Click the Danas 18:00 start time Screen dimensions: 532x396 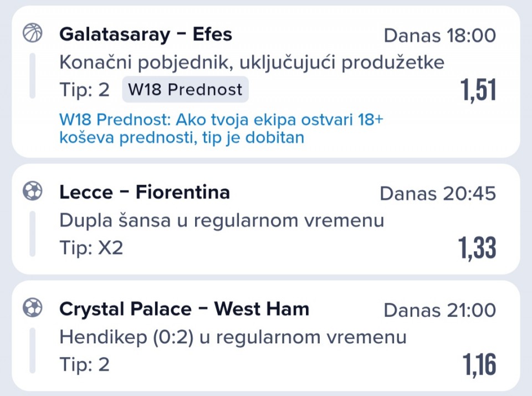(x=439, y=36)
